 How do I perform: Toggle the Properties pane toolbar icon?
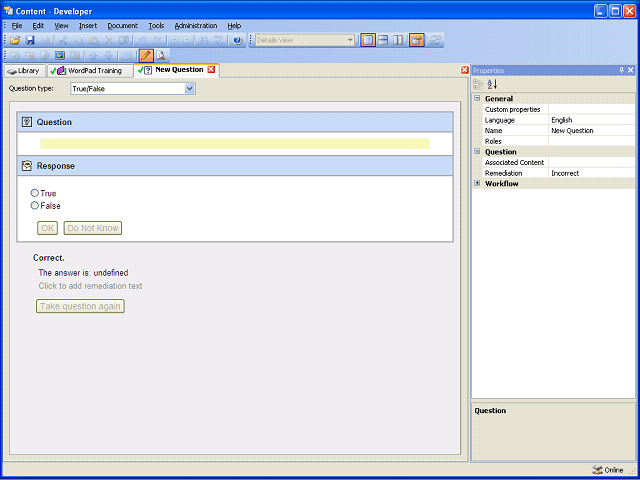coord(417,40)
